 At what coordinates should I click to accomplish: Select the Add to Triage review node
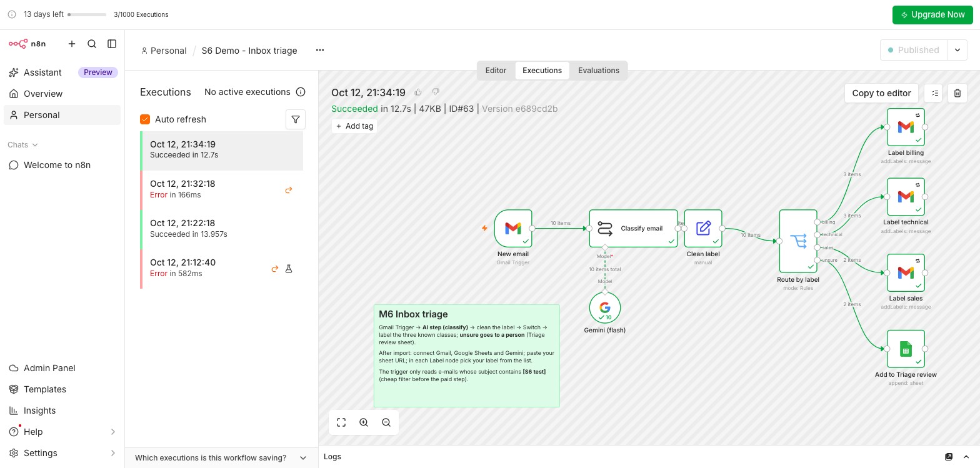point(906,349)
